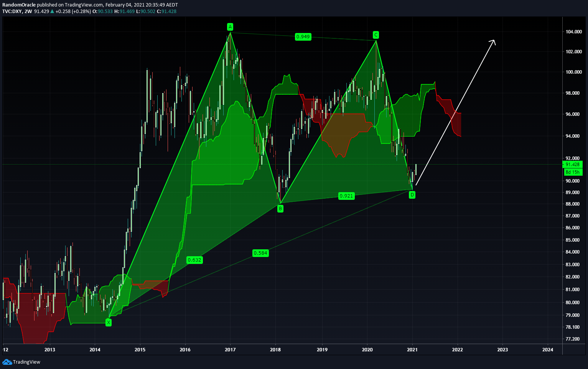Click the low value L:90.502

[146, 12]
